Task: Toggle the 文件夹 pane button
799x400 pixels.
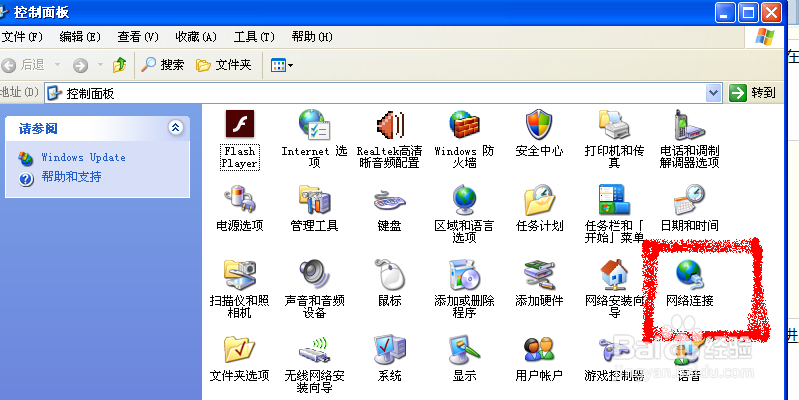Action: click(x=224, y=65)
